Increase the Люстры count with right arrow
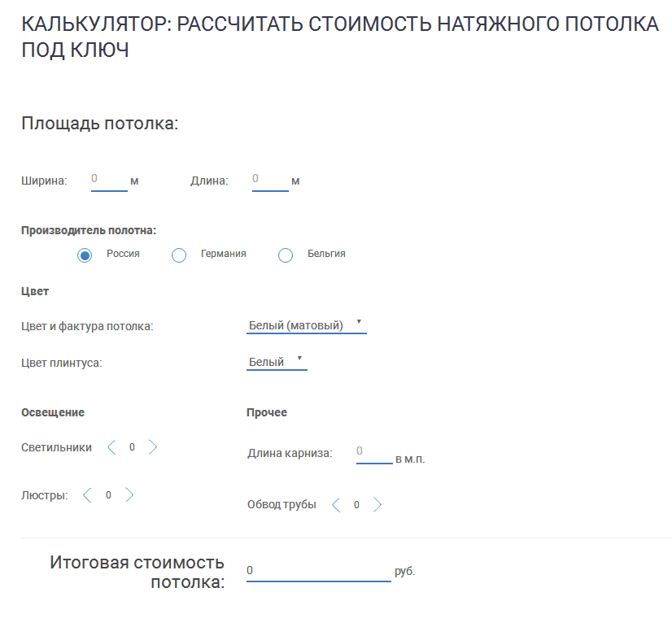The image size is (672, 627). point(128,494)
